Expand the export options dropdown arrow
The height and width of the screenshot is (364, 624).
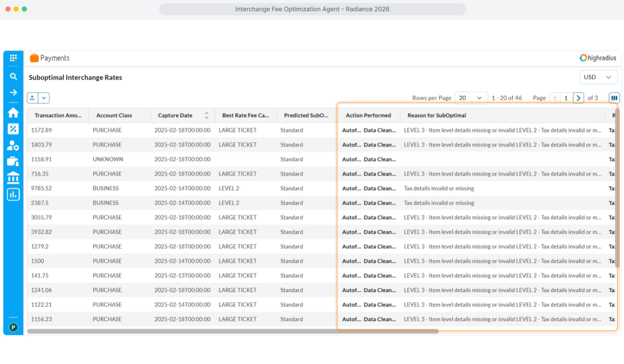44,98
